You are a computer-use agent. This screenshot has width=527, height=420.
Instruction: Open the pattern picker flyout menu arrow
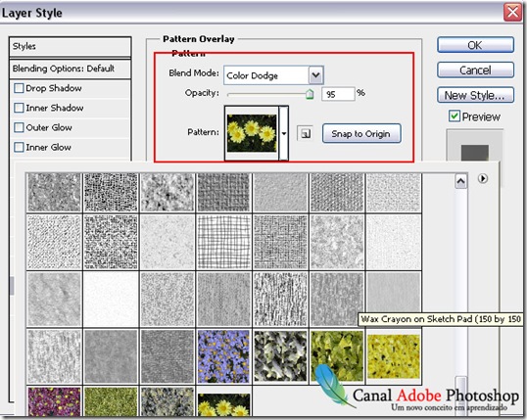483,178
